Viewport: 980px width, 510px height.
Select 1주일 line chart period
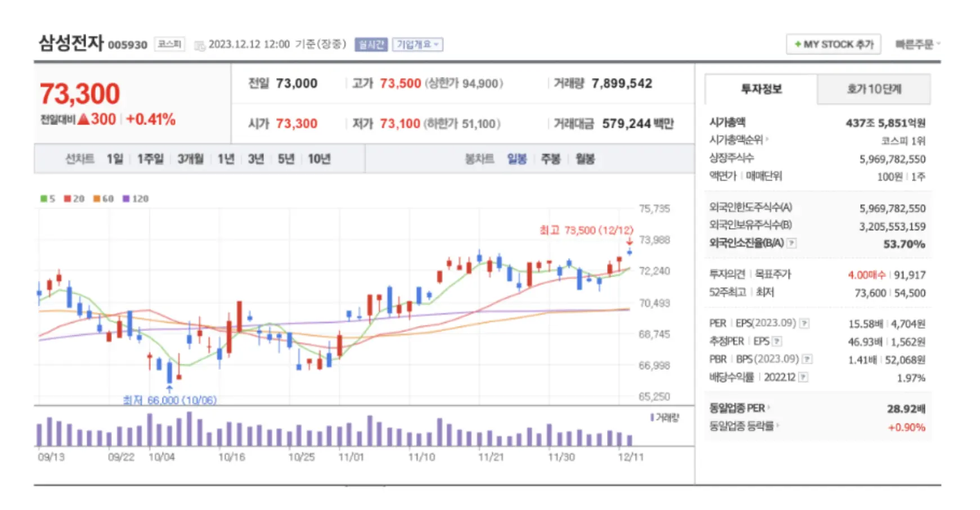tap(150, 159)
